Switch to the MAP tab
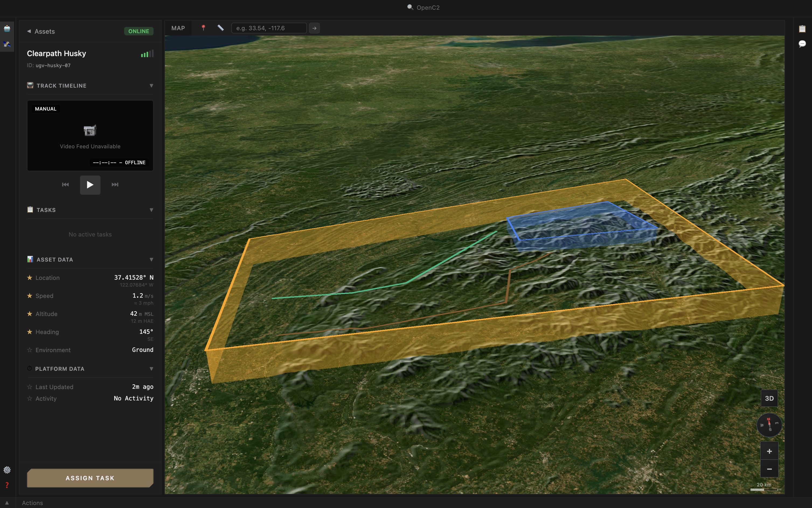812x508 pixels. (x=178, y=28)
